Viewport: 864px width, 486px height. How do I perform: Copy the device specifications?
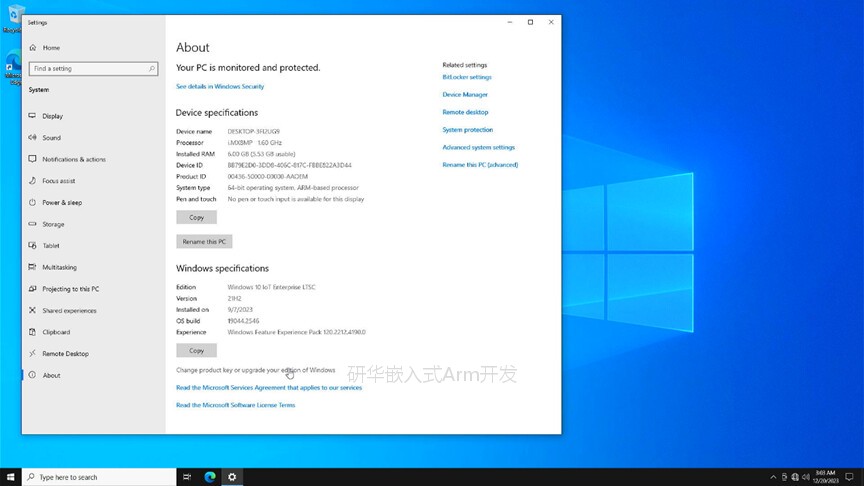pyautogui.click(x=196, y=218)
